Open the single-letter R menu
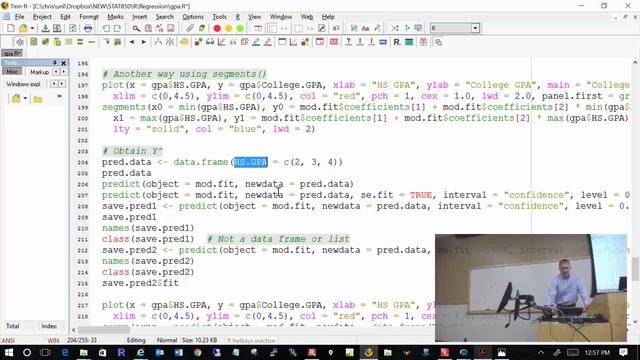This screenshot has width=640, height=360. pos(238,17)
